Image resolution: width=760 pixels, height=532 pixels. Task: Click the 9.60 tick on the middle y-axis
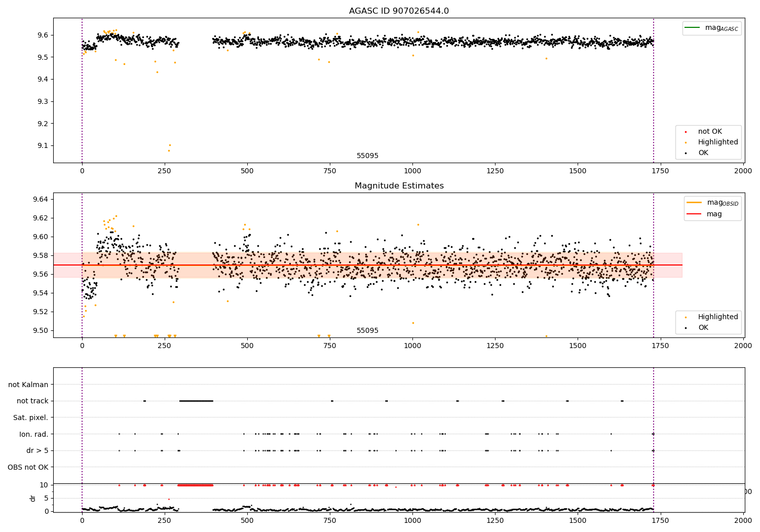point(41,237)
